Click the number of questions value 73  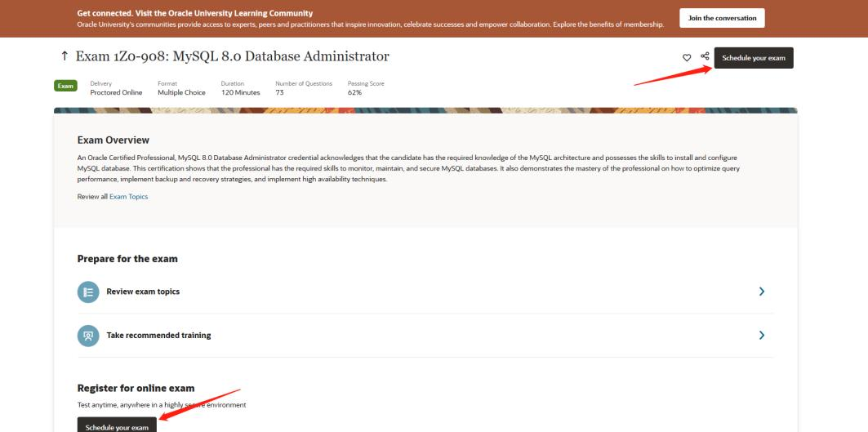tap(279, 92)
